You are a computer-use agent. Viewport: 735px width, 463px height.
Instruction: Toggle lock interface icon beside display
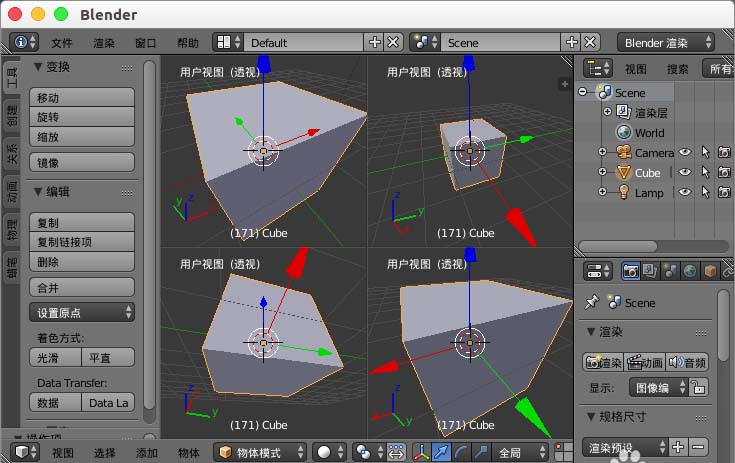click(698, 388)
